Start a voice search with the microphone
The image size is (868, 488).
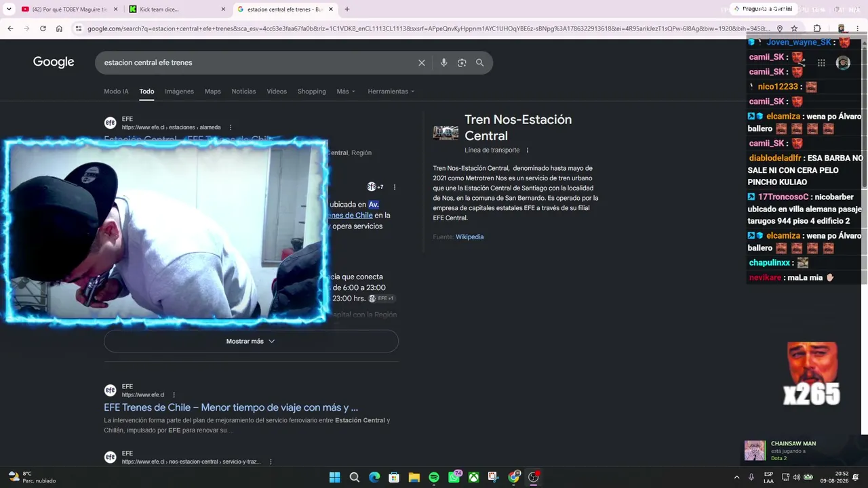point(443,62)
